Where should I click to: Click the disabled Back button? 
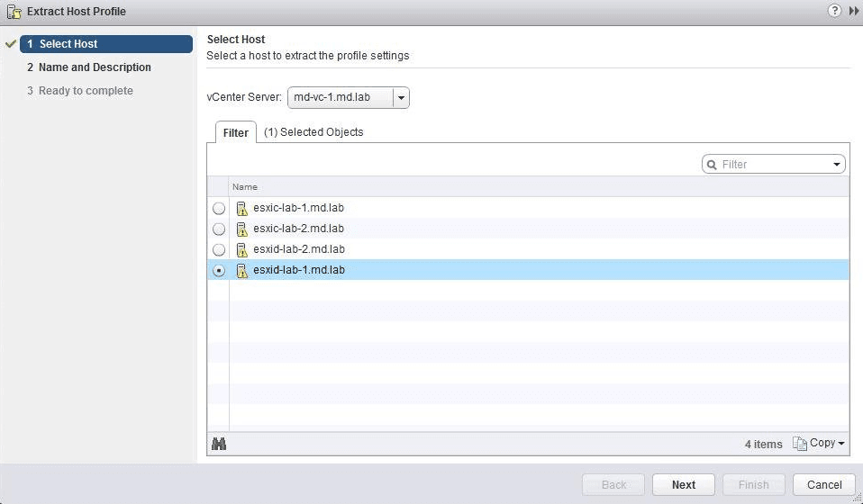click(x=613, y=485)
